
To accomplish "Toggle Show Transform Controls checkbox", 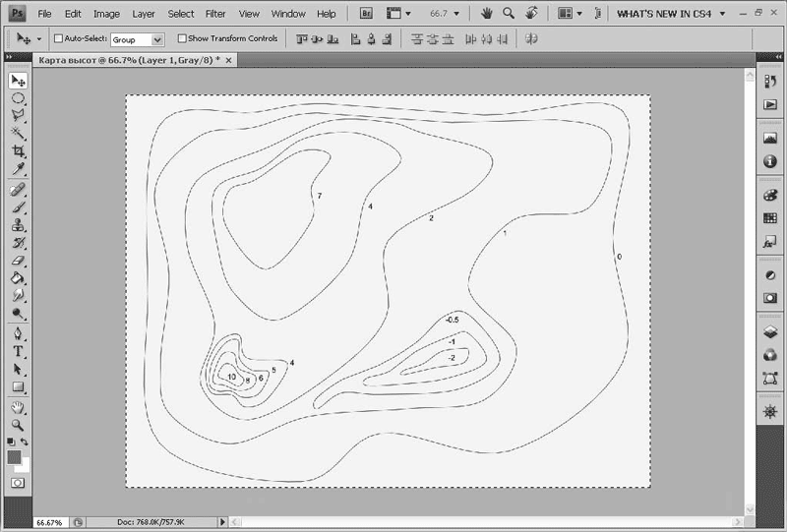I will [x=182, y=39].
